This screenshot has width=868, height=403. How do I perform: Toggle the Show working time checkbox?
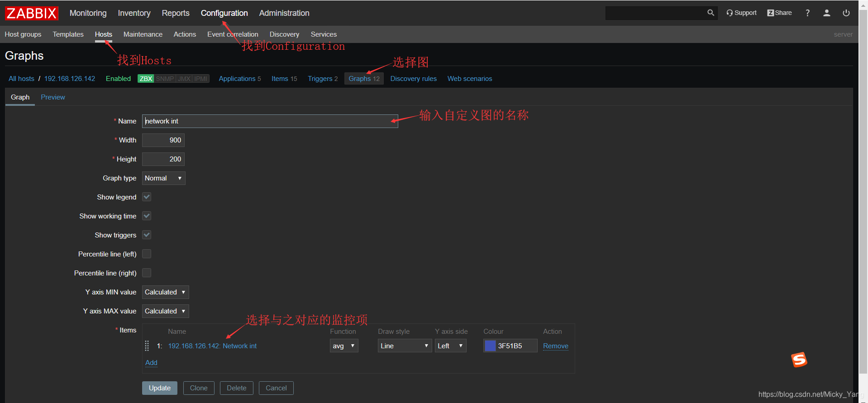pyautogui.click(x=147, y=216)
